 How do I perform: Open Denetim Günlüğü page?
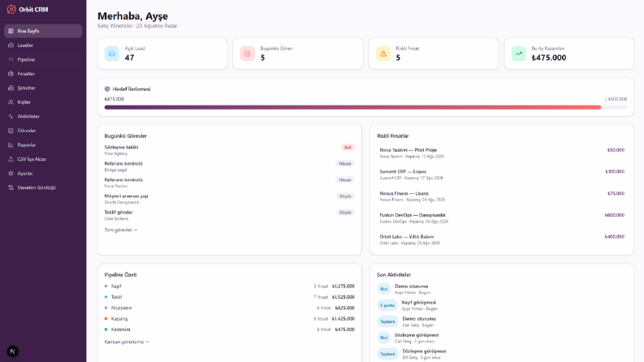(x=43, y=187)
